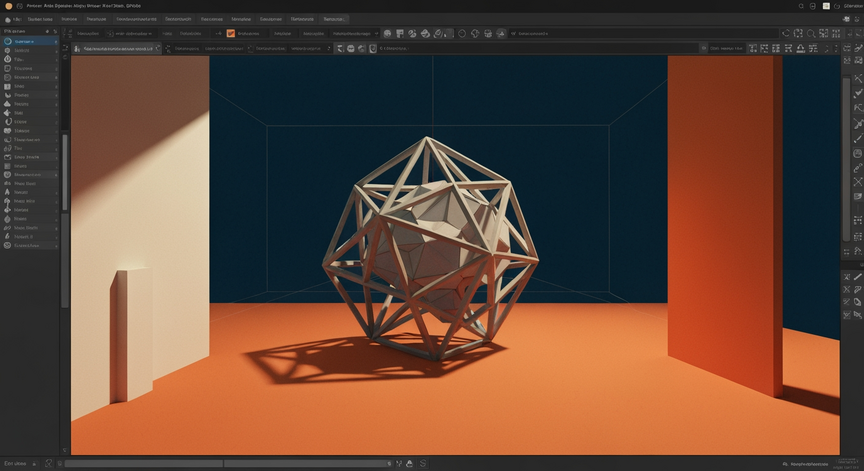
Task: Click the left panel vertical scrollbar
Action: click(64, 172)
